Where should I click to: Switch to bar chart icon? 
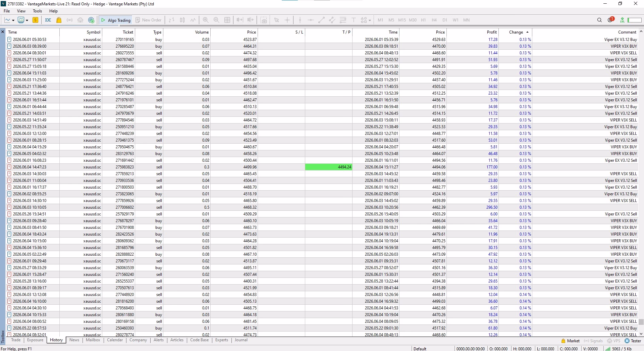pos(171,20)
